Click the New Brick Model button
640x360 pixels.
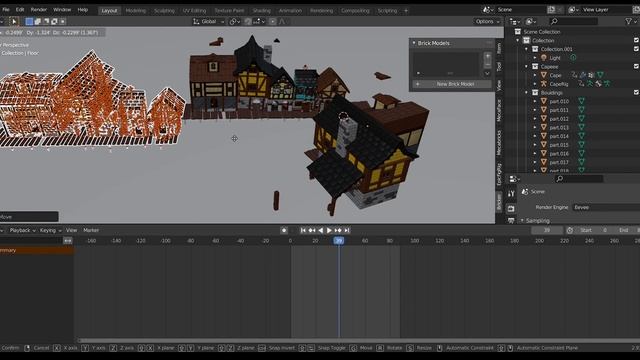451,84
